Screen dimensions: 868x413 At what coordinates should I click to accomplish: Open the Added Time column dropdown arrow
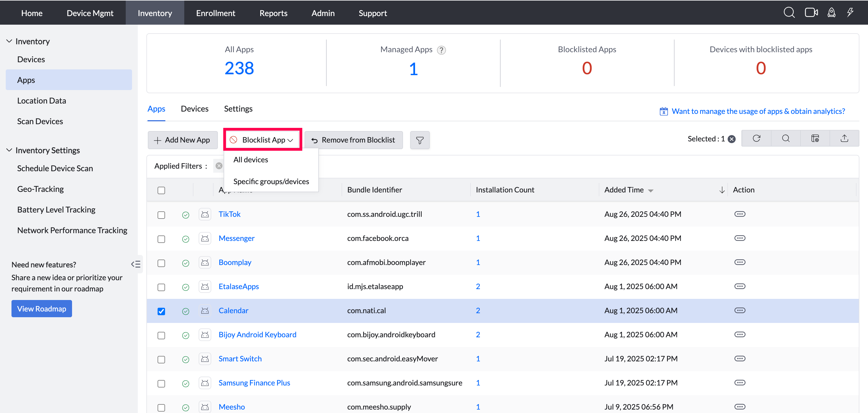[x=651, y=190]
